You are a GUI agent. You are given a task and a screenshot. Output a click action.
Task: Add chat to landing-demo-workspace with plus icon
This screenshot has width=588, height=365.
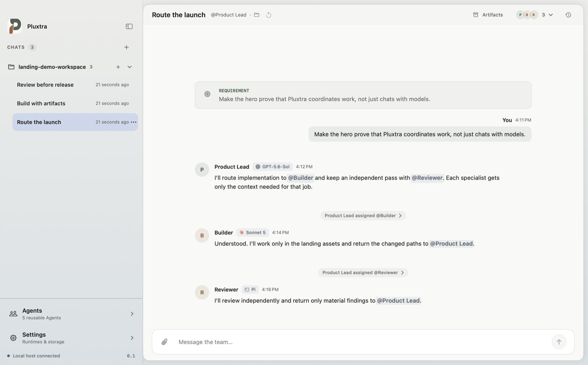click(x=118, y=67)
